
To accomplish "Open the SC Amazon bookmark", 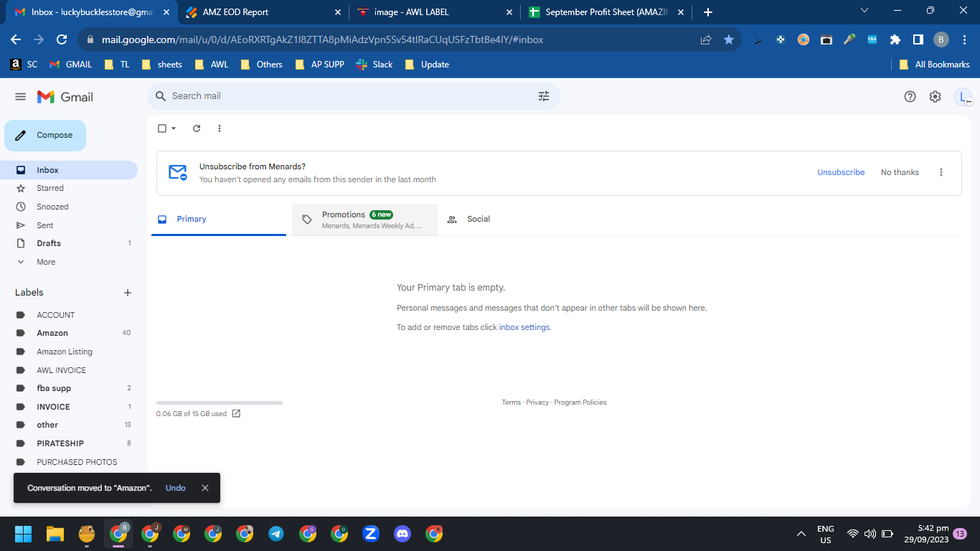I will pos(24,65).
